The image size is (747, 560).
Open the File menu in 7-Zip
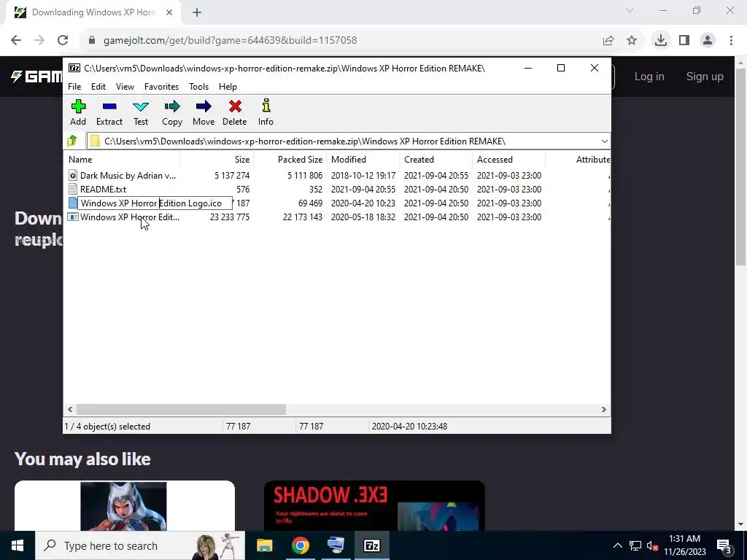click(x=74, y=87)
